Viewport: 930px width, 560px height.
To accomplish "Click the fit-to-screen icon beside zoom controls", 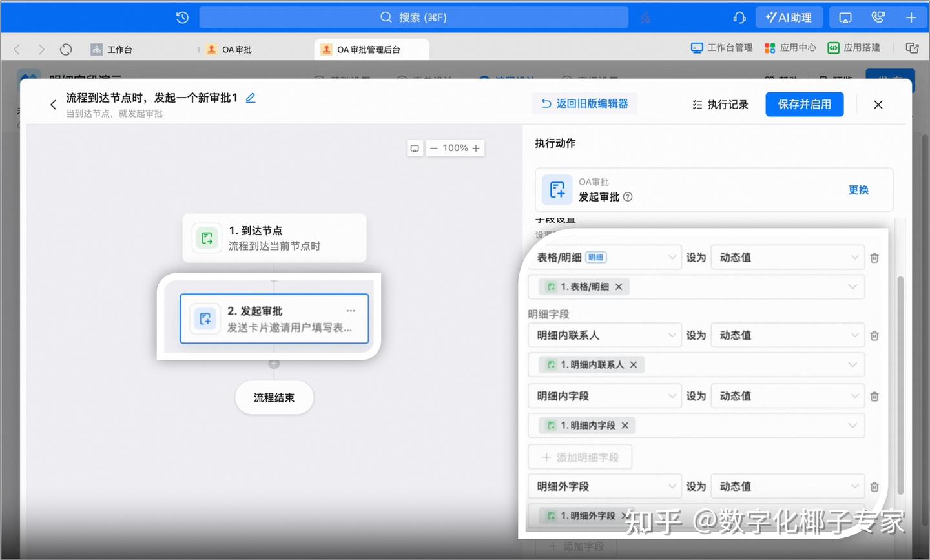I will click(415, 148).
